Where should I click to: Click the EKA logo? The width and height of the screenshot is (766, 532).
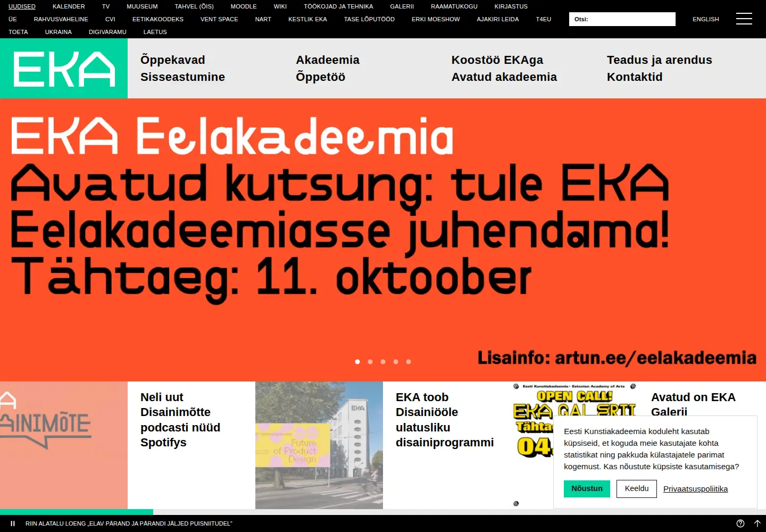(64, 69)
